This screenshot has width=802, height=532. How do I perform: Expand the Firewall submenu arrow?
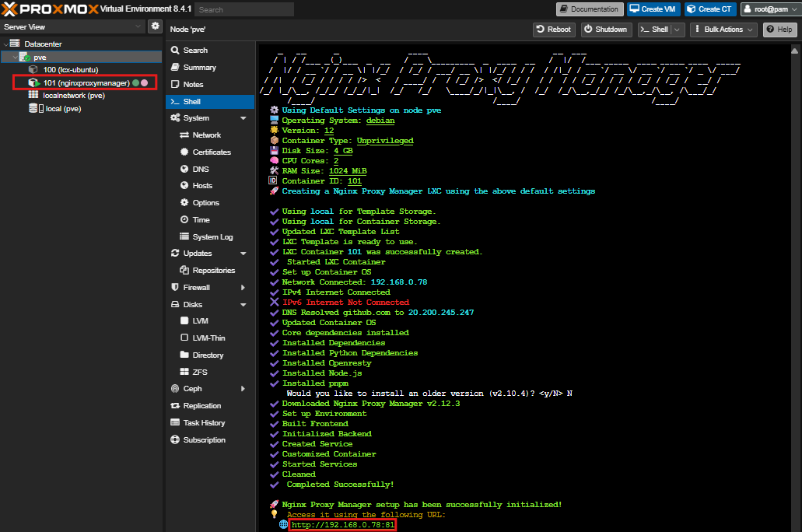coord(243,288)
